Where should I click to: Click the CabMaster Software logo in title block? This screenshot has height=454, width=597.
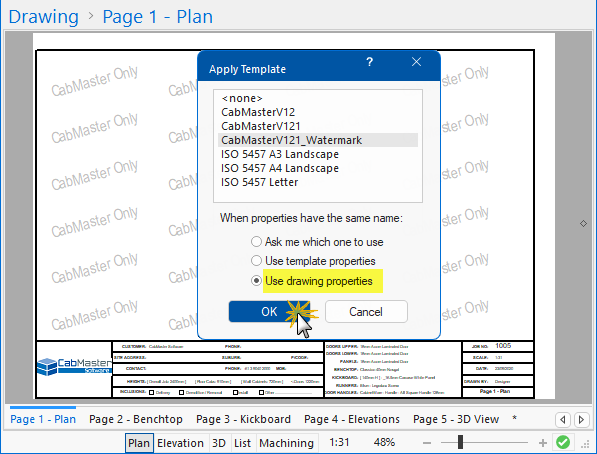pyautogui.click(x=74, y=366)
